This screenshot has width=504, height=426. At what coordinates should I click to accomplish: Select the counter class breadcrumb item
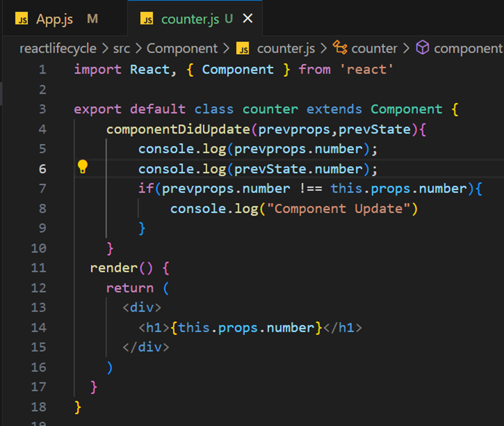[374, 48]
